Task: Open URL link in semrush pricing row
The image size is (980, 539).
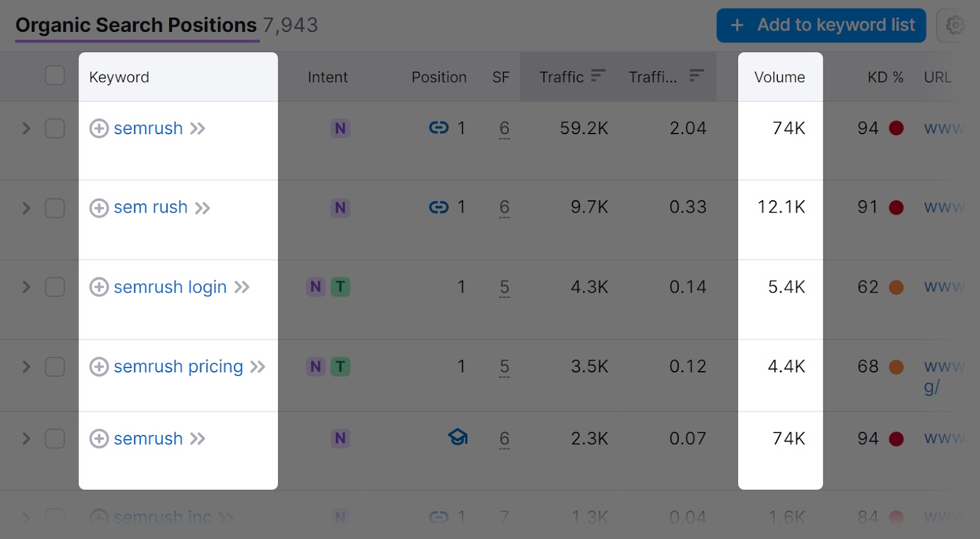Action: (x=945, y=376)
